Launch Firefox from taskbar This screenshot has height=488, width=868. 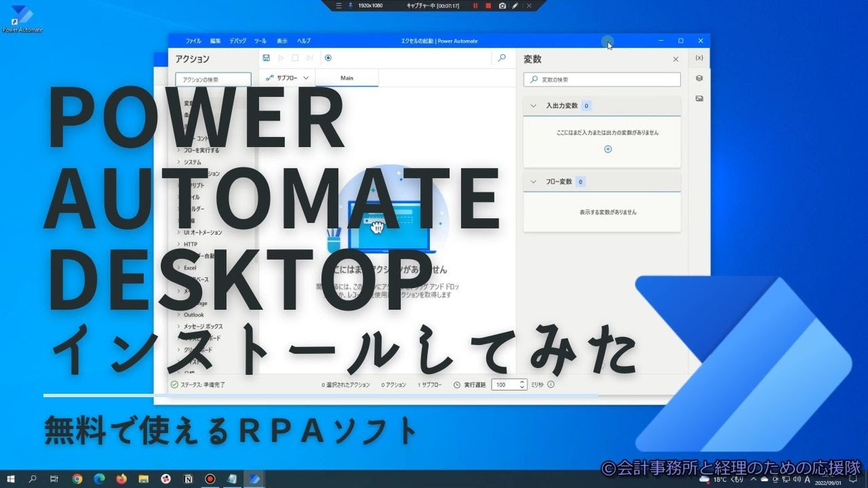[121, 479]
